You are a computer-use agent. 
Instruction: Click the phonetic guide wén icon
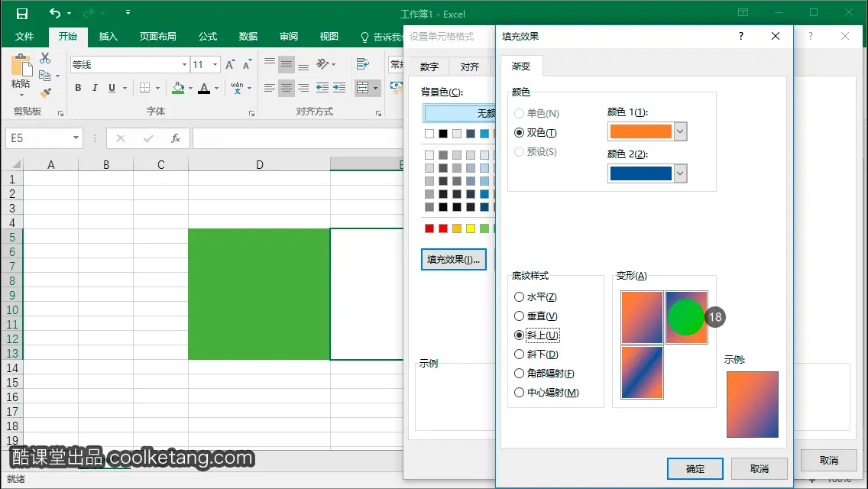click(237, 88)
